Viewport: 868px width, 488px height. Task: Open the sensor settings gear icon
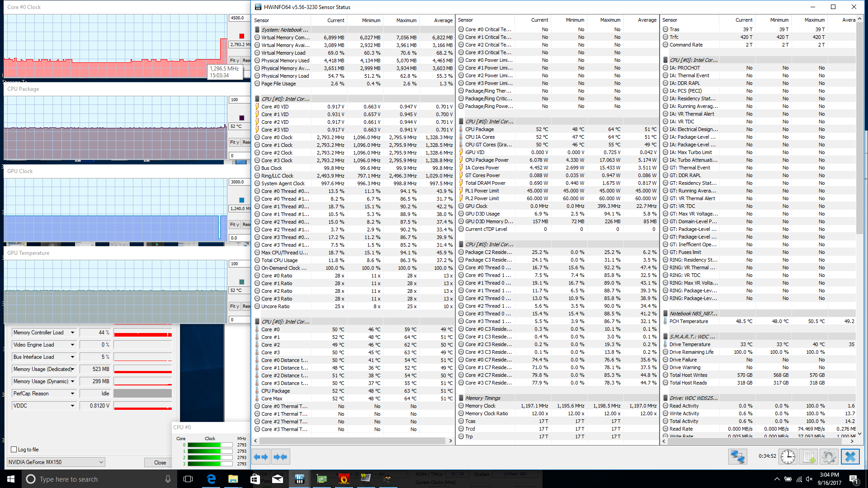point(829,457)
